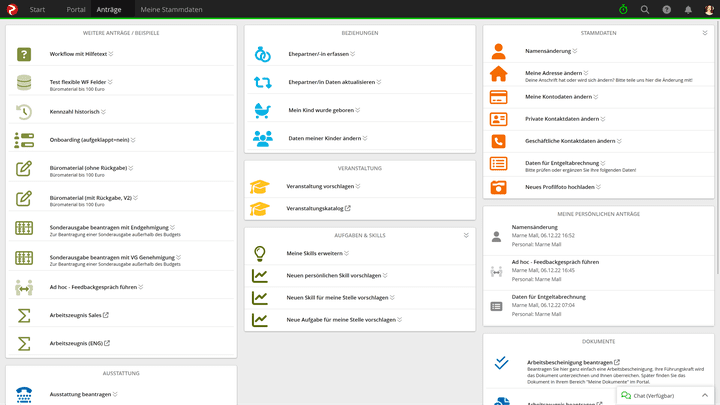Click the lightbulb icon for Meine Skills erweitern
Image resolution: width=720 pixels, height=405 pixels.
pyautogui.click(x=260, y=253)
